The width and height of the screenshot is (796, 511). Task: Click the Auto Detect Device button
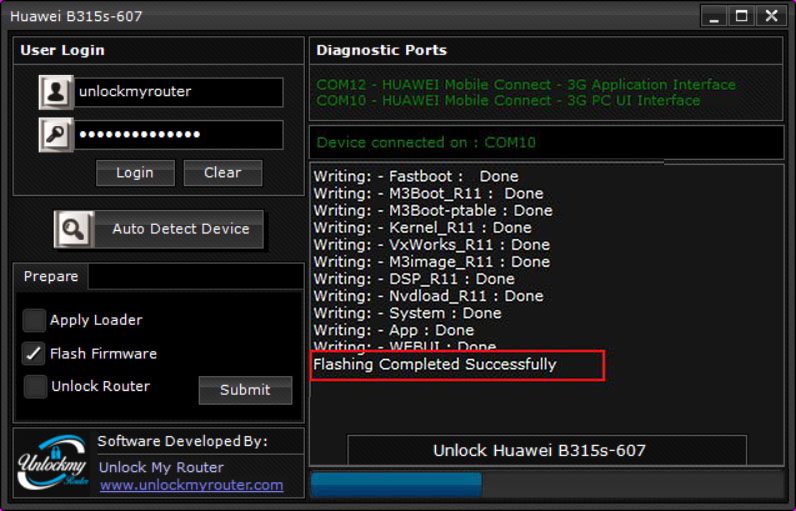159,229
